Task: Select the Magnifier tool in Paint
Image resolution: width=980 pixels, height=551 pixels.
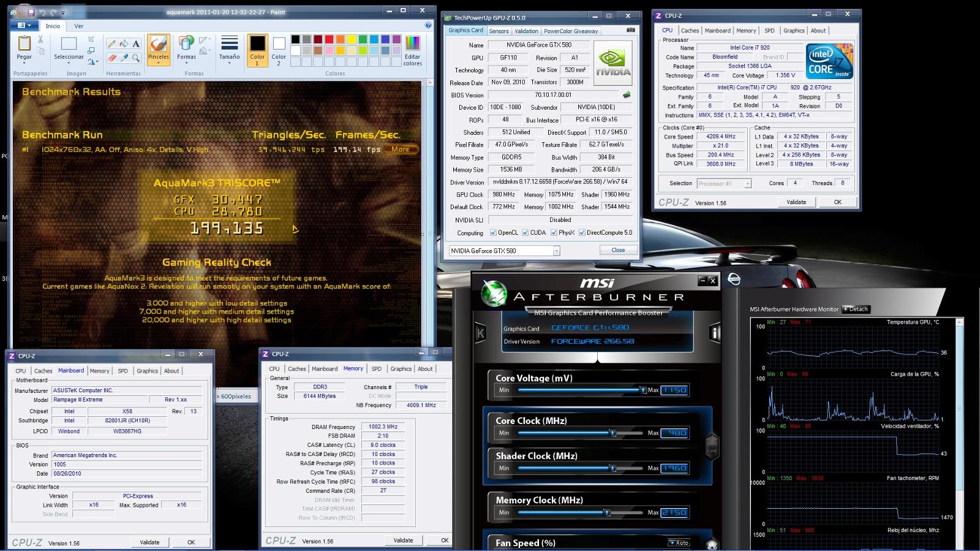Action: pos(136,58)
